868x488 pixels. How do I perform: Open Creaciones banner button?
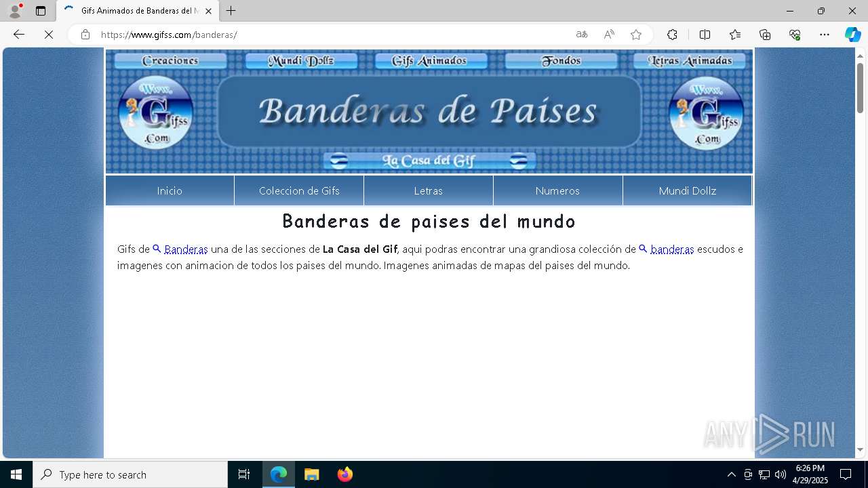point(170,61)
